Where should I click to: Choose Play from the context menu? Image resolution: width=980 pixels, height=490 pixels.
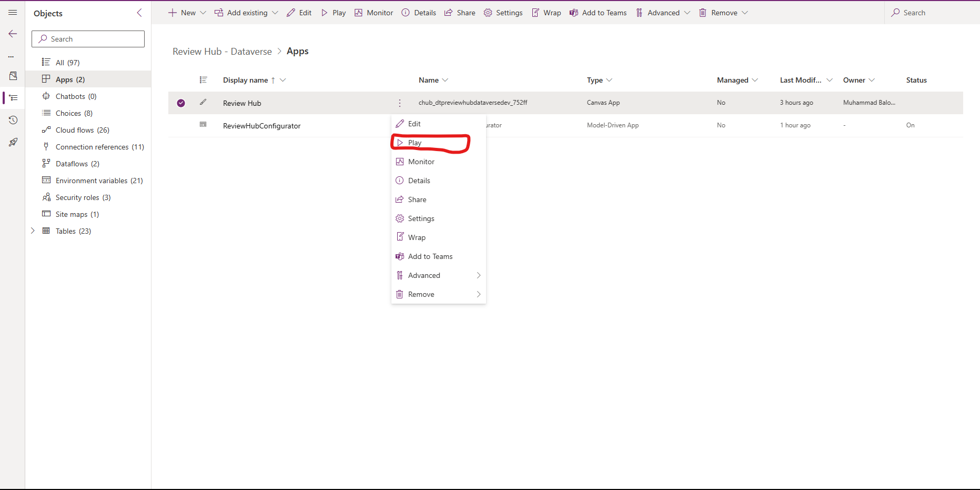(415, 142)
